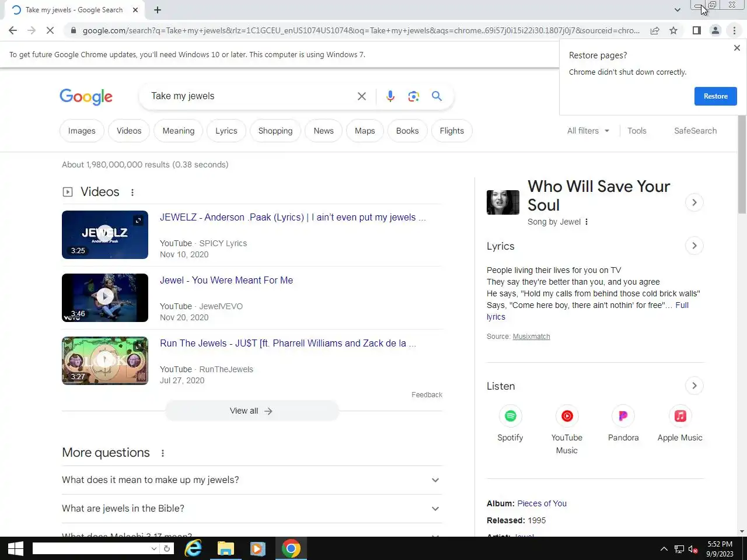Select the Videos filter chip
This screenshot has height=560, width=747.
click(129, 131)
